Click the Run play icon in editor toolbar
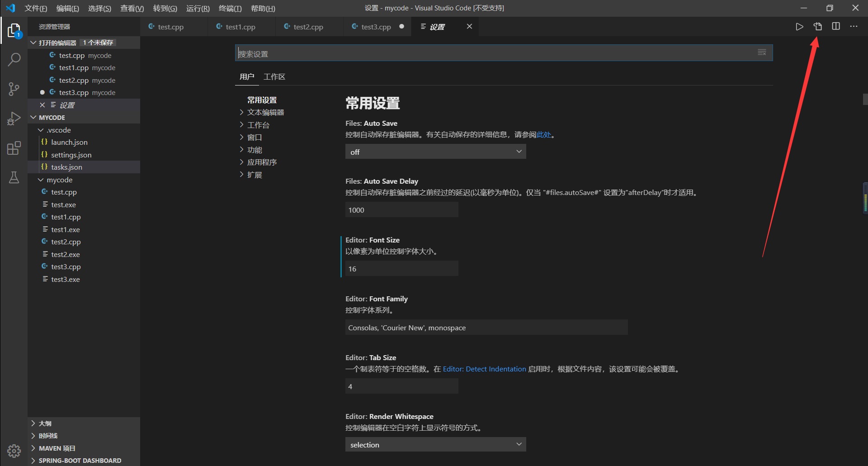 coord(799,27)
